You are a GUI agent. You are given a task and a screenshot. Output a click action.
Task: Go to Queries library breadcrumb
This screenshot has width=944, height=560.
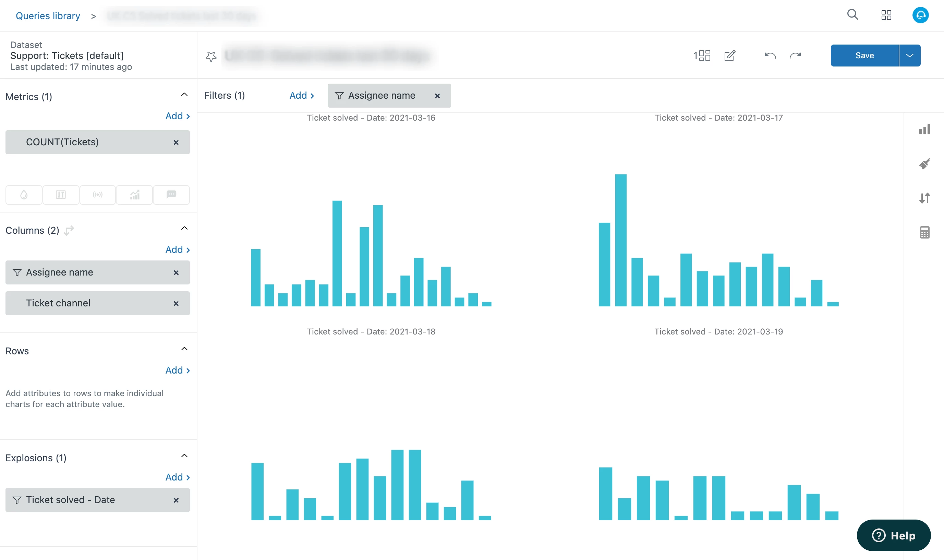point(48,16)
